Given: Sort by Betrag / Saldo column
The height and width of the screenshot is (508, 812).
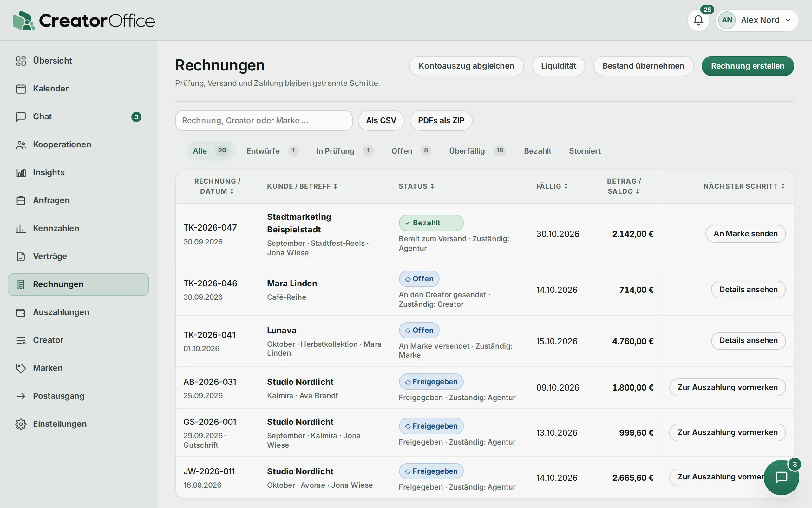Looking at the screenshot, I should pyautogui.click(x=624, y=186).
